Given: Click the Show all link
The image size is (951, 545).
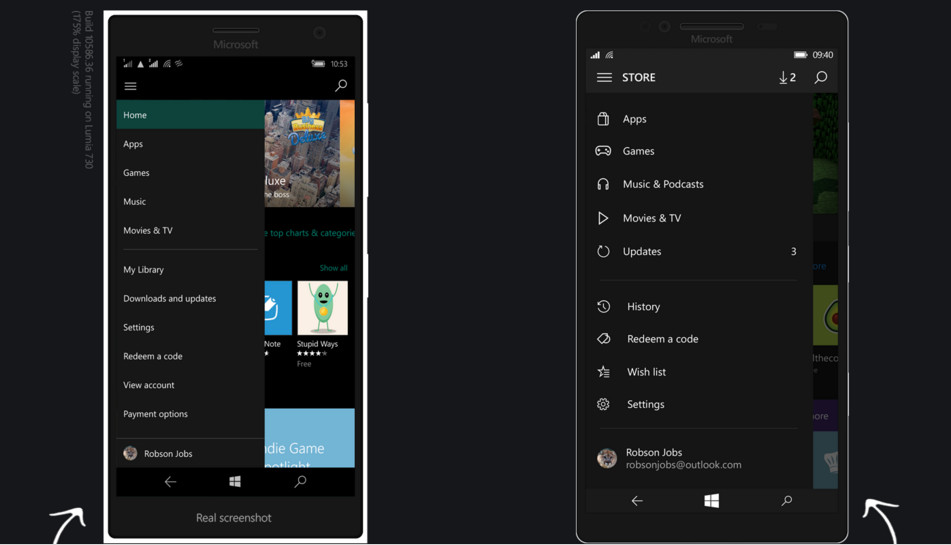Looking at the screenshot, I should (x=333, y=268).
